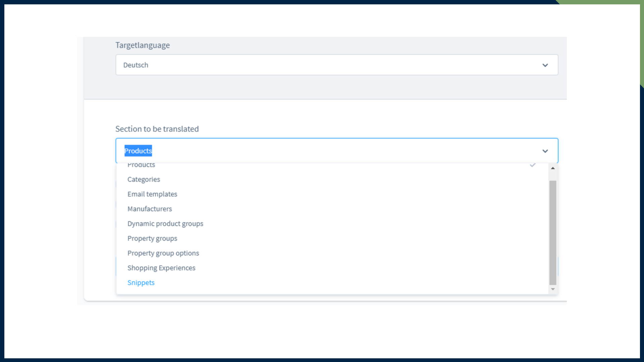Select the Snippets option

click(x=141, y=283)
